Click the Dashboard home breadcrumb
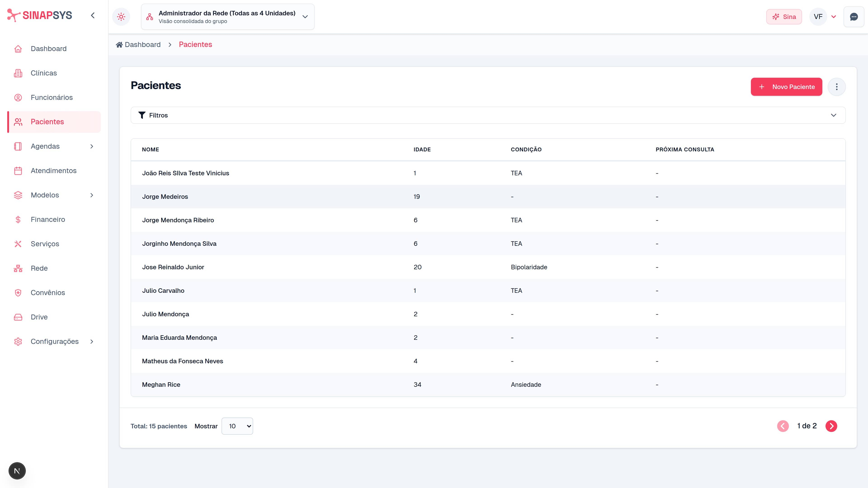The height and width of the screenshot is (488, 868). pos(138,45)
